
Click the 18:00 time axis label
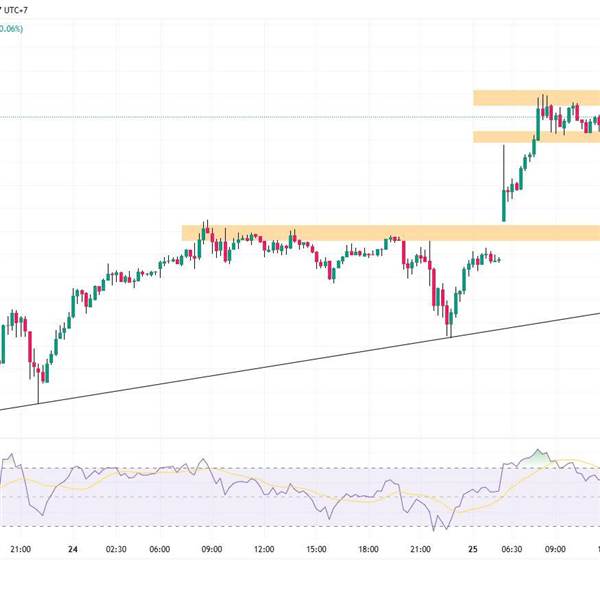tap(368, 549)
